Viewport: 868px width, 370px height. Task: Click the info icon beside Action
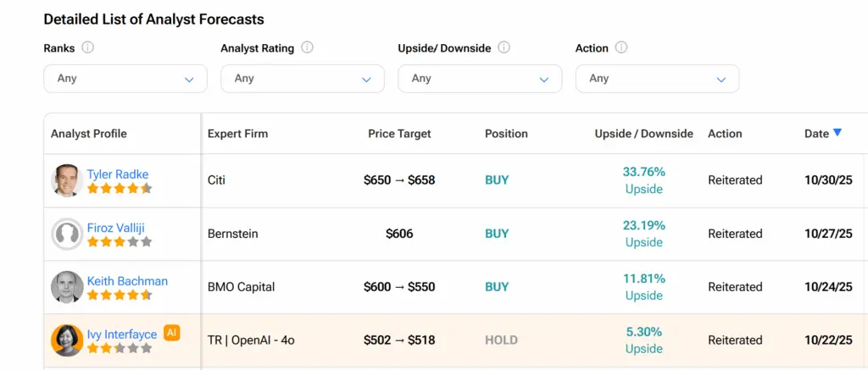click(621, 47)
